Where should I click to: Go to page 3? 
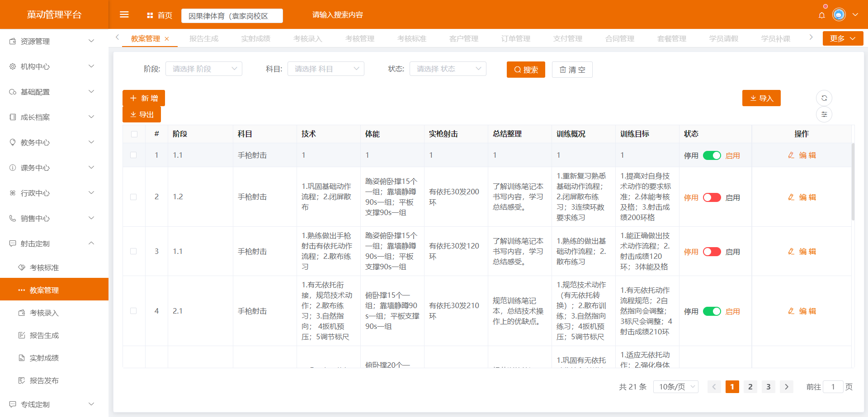(x=769, y=387)
